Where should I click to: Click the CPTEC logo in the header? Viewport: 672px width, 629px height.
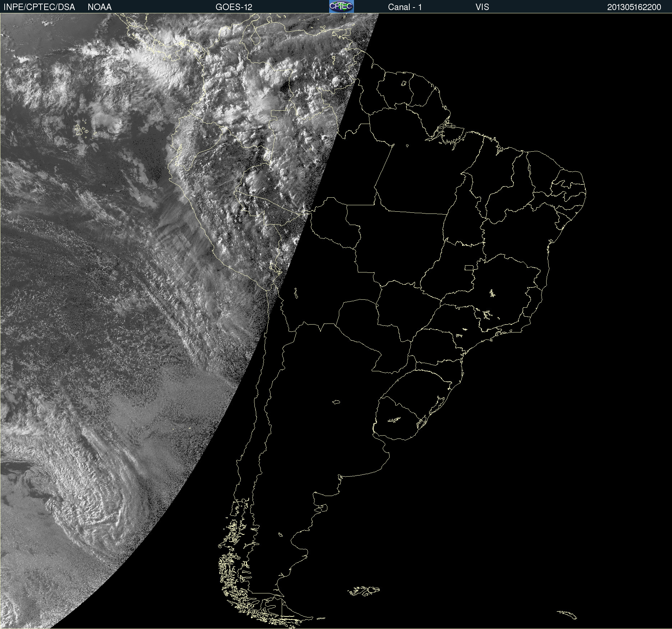point(341,6)
